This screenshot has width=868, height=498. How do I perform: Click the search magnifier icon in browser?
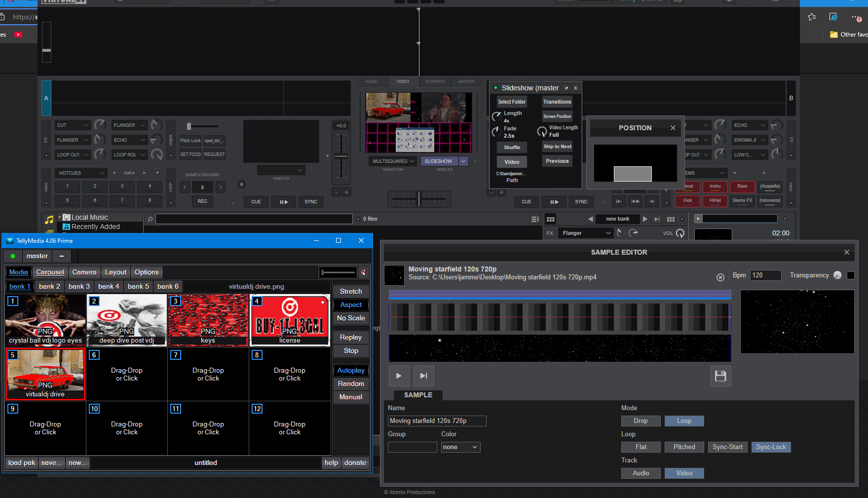[x=150, y=219]
